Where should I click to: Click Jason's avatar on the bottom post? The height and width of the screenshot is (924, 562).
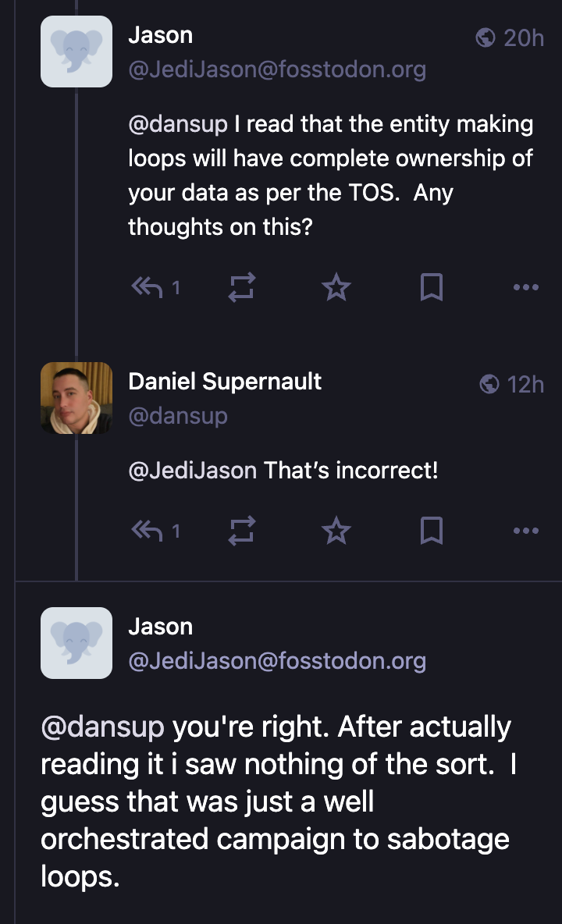[76, 643]
